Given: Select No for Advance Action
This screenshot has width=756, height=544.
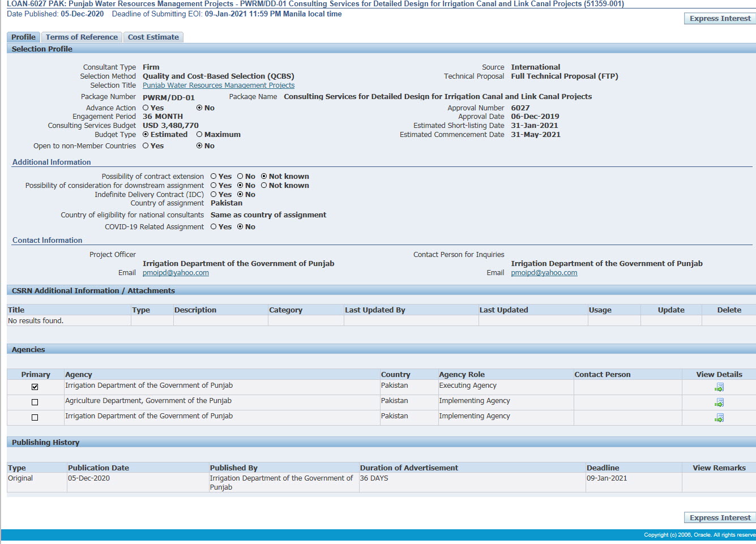Looking at the screenshot, I should [x=199, y=108].
